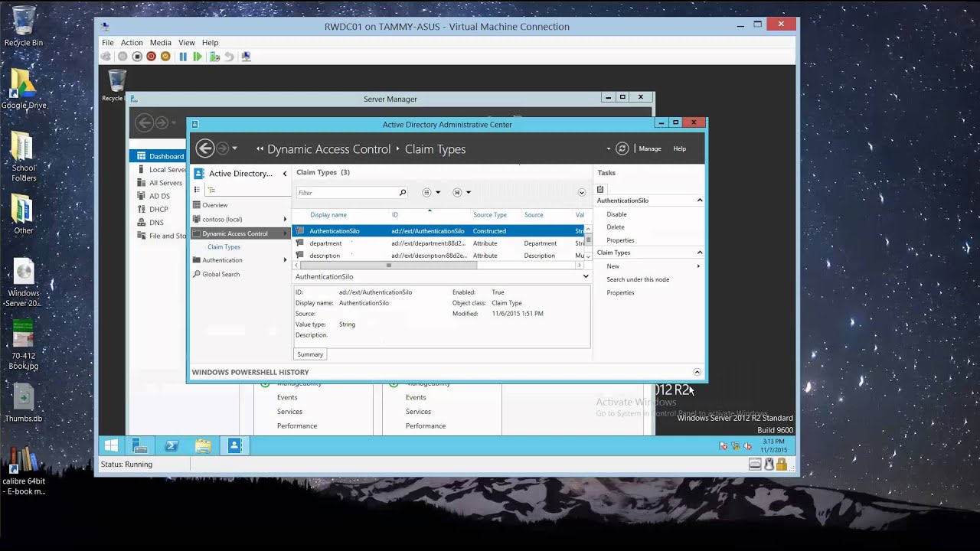Open PowerShell from VM taskbar
The width and height of the screenshot is (980, 551).
pyautogui.click(x=171, y=445)
